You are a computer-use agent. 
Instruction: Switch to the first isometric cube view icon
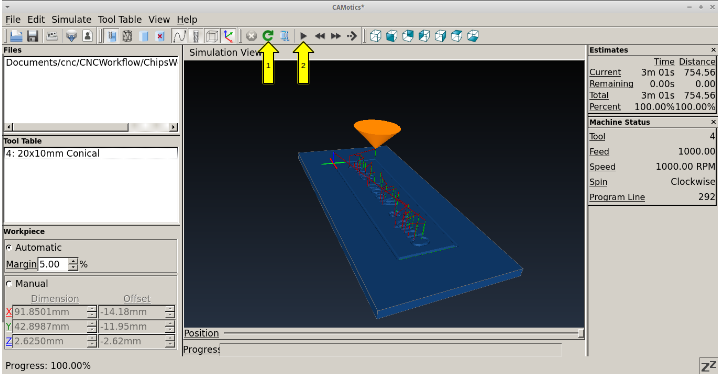pyautogui.click(x=375, y=35)
